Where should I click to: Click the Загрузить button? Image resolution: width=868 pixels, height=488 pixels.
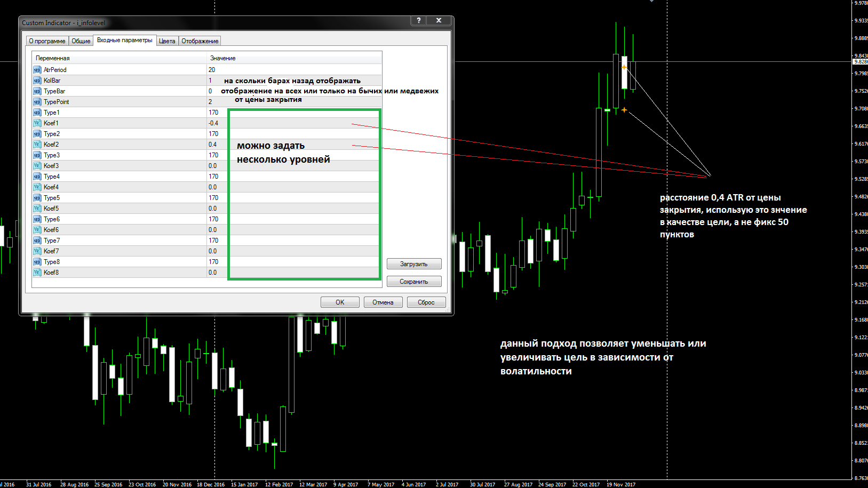tap(414, 264)
